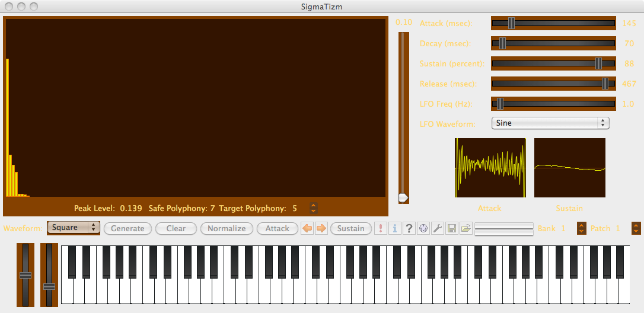Expand the LFO Waveform Sine dropdown
644x313 pixels.
(x=550, y=123)
